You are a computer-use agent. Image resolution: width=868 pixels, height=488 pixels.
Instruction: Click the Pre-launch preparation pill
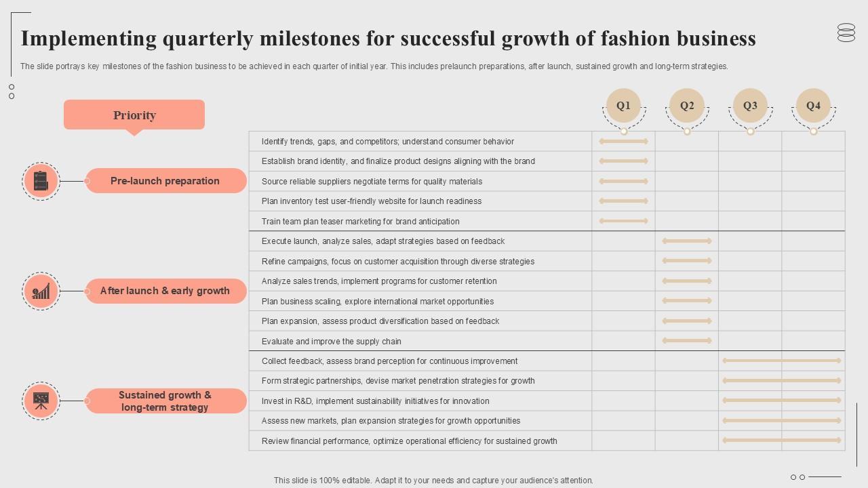tap(165, 181)
